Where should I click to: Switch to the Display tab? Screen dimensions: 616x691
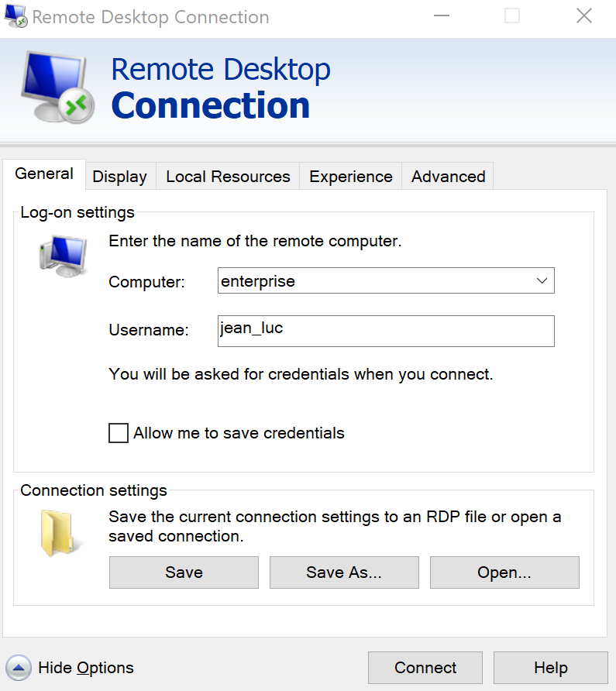tap(119, 177)
